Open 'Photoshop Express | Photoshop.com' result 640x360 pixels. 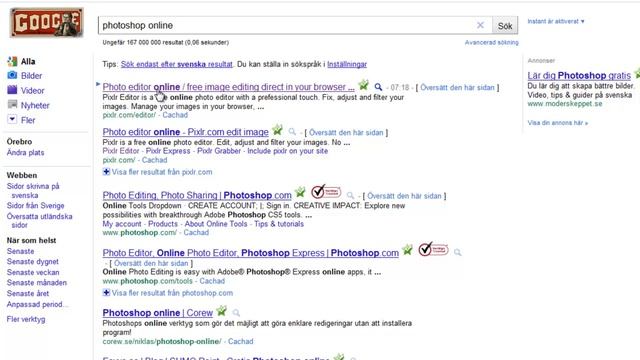coord(251,253)
